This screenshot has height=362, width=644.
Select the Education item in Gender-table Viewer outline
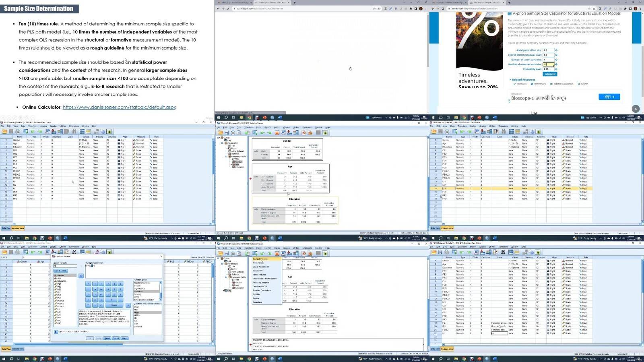click(239, 167)
